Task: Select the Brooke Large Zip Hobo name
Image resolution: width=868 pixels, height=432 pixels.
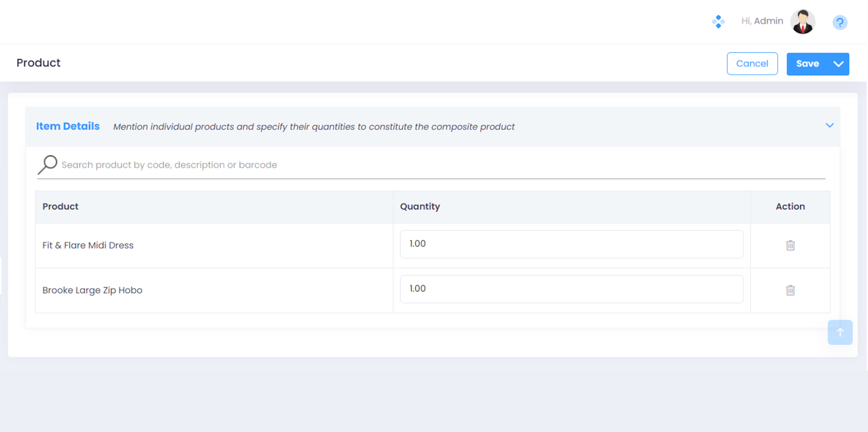Action: point(92,290)
